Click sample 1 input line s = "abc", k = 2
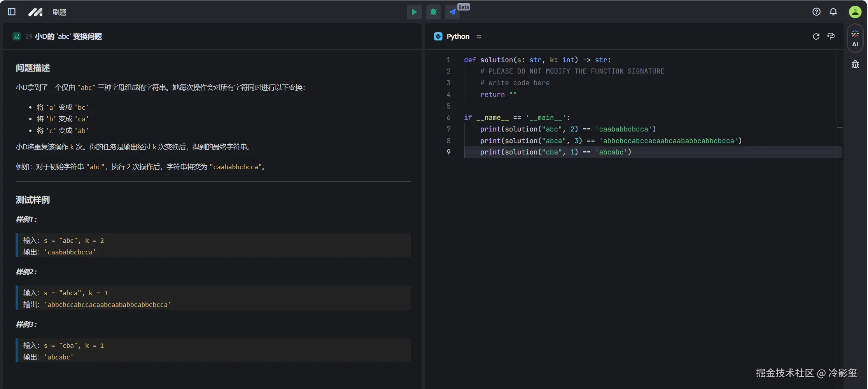868x389 pixels. (x=63, y=240)
